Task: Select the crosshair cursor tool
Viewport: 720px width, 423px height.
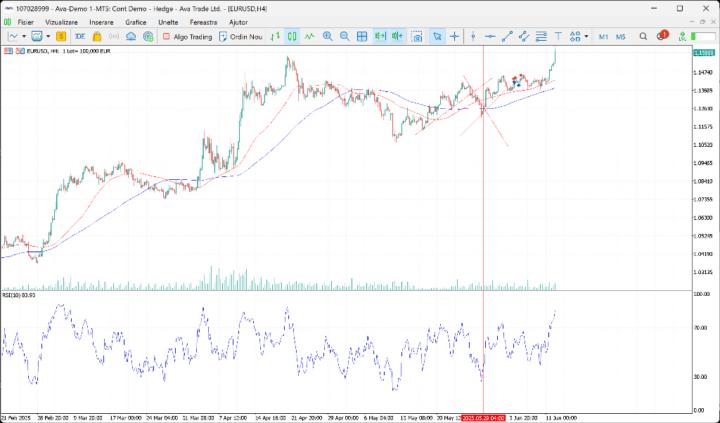Action: pyautogui.click(x=455, y=37)
